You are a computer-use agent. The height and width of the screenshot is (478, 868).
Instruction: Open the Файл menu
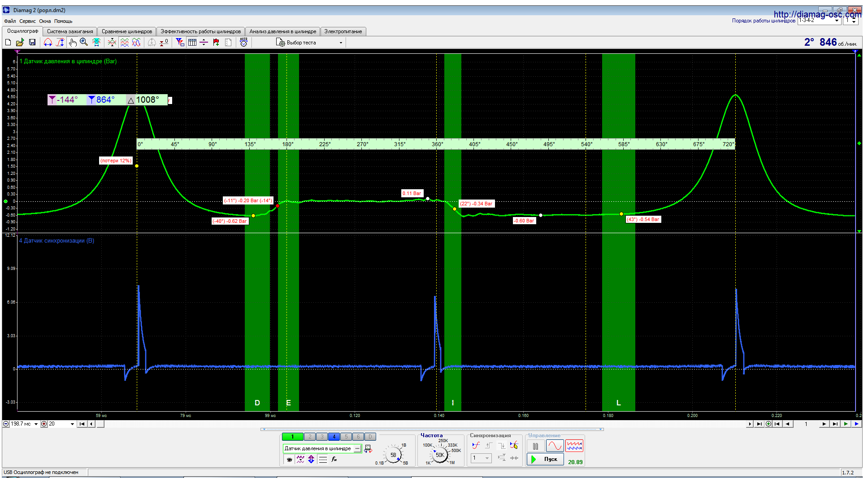(10, 21)
